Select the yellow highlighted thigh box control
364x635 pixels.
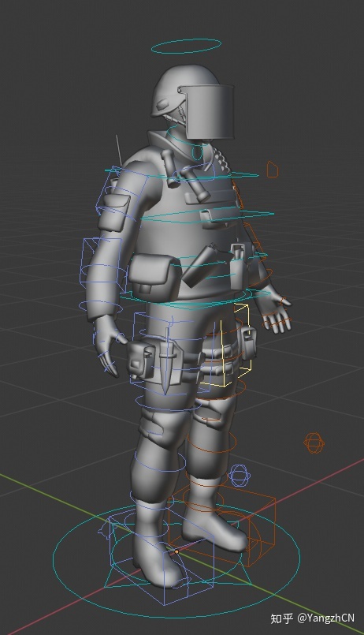tap(225, 345)
